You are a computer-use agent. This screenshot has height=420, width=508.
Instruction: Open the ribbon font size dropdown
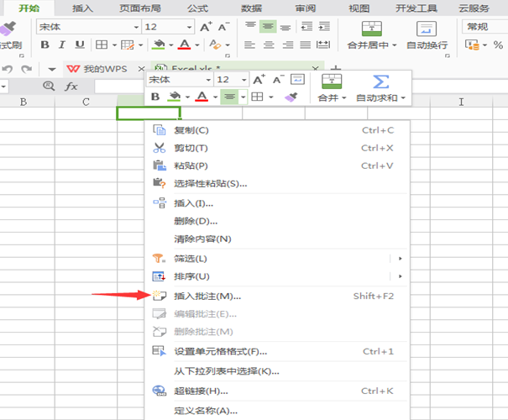[189, 27]
